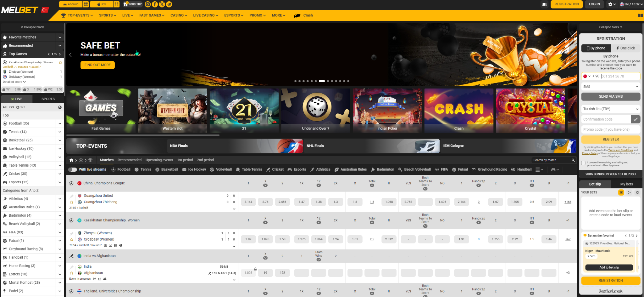Filter by Badminton in sports icon bar
Image resolution: width=644 pixels, height=297 pixels.
coord(382,169)
